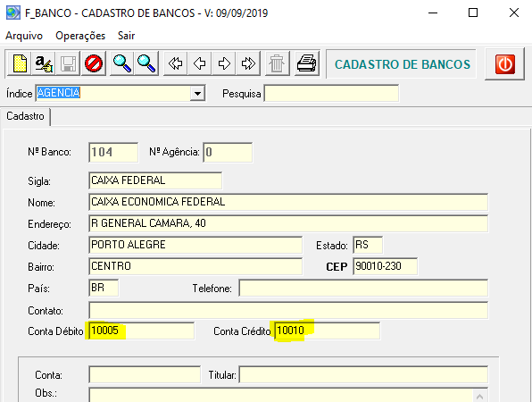Open the Operações menu

[80, 36]
